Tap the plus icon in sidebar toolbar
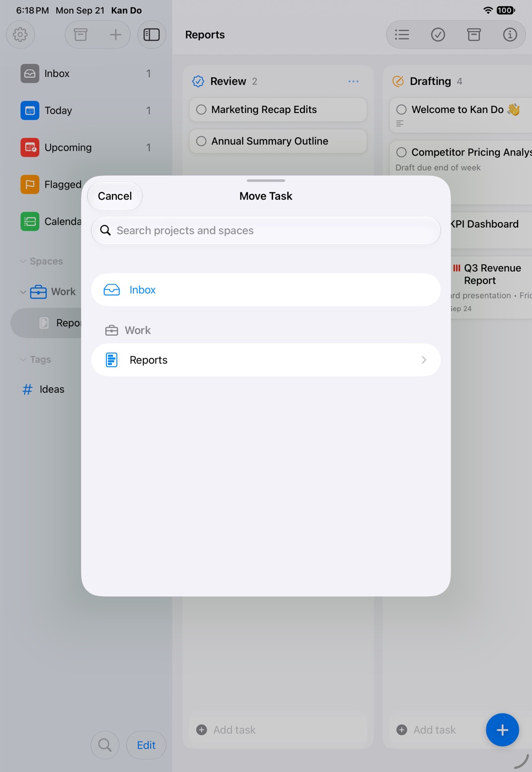The height and width of the screenshot is (772, 532). [x=115, y=35]
